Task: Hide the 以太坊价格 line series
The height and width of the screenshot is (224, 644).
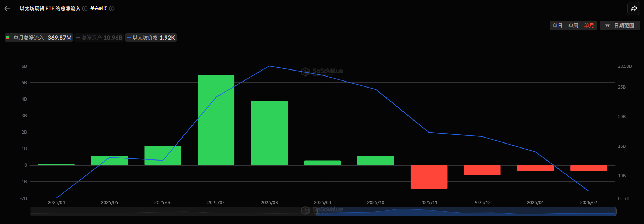Action: [151, 38]
